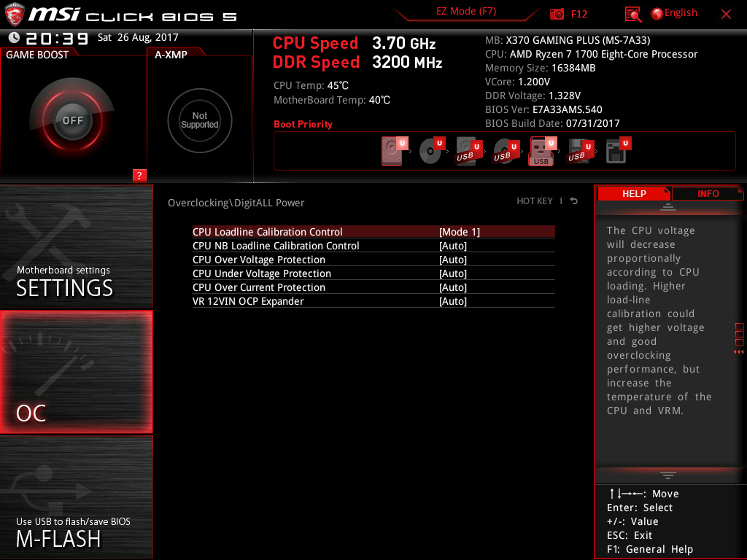Click the CPU Speed 3.70 GHz readout
The width and height of the screenshot is (747, 560).
[354, 43]
